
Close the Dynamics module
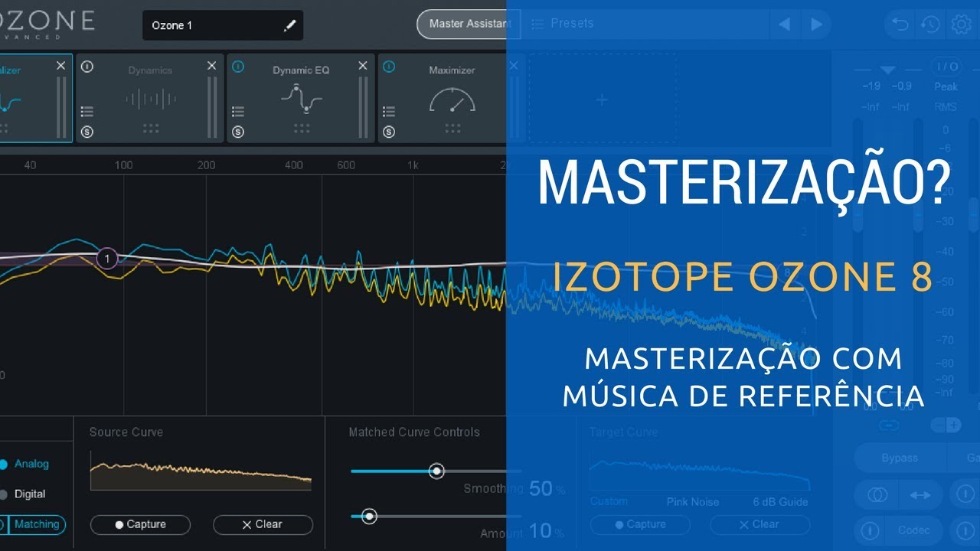tap(212, 66)
